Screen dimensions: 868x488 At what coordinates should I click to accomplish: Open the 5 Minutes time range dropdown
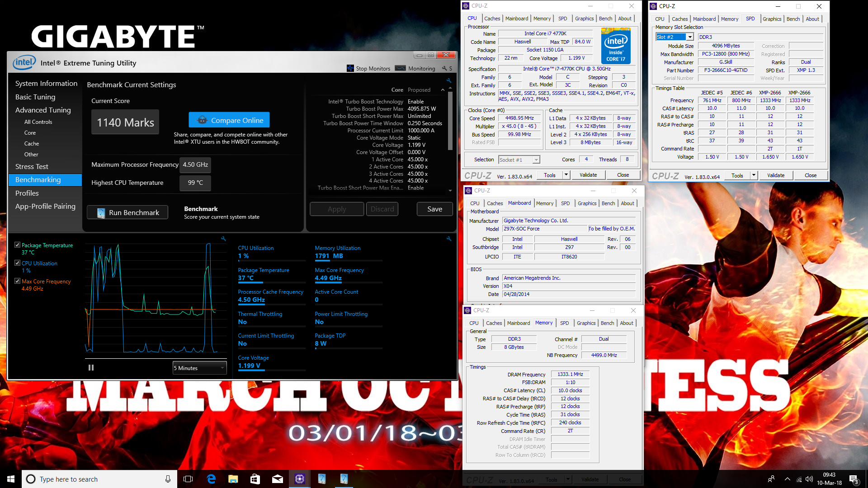(x=199, y=368)
